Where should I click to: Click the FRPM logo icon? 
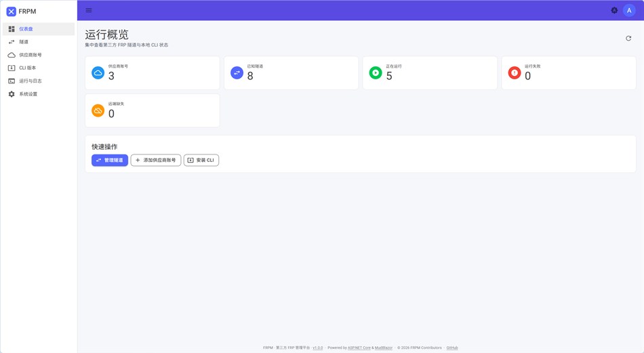coord(11,12)
